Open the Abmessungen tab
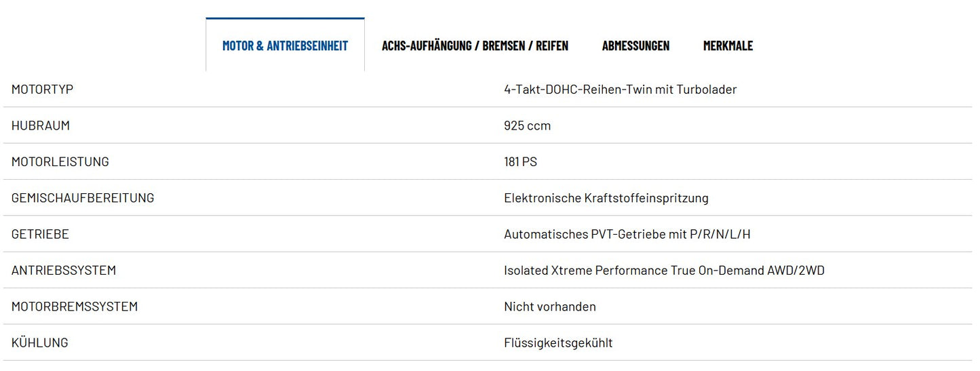 [635, 45]
